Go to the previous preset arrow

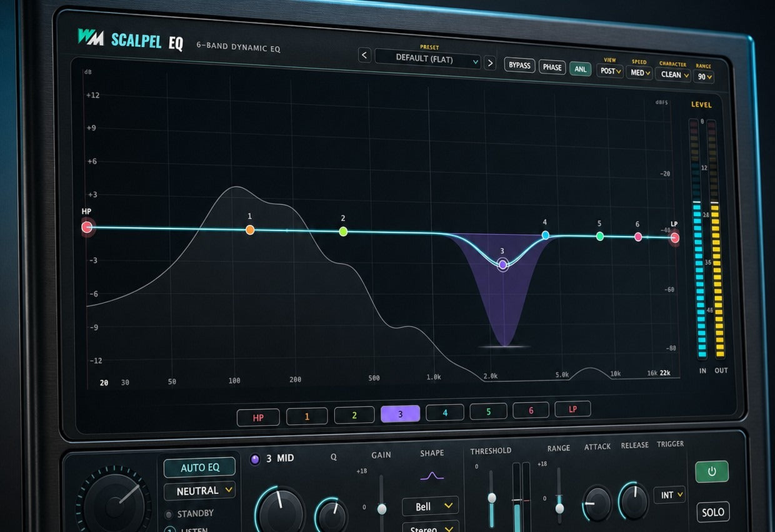(x=365, y=55)
